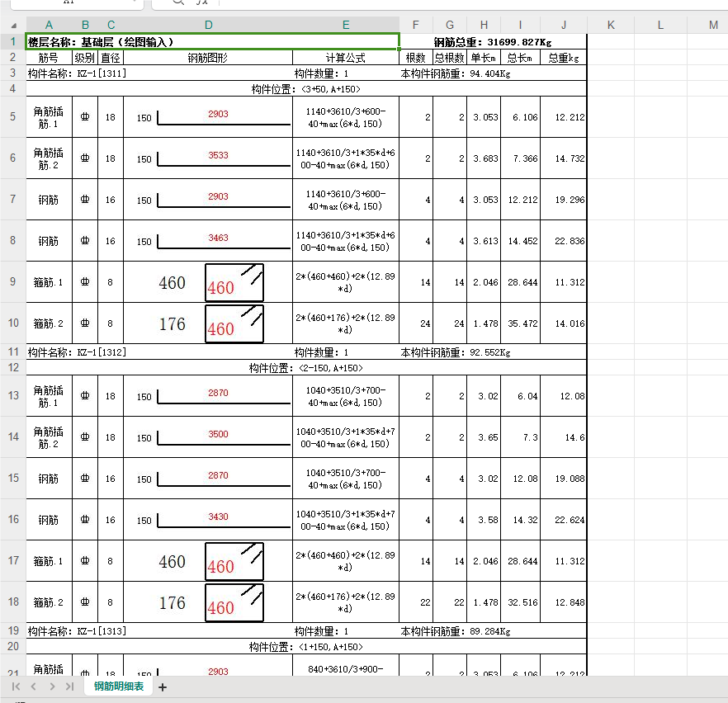
Task: Click the Select All corner triangle
Action: (13, 25)
